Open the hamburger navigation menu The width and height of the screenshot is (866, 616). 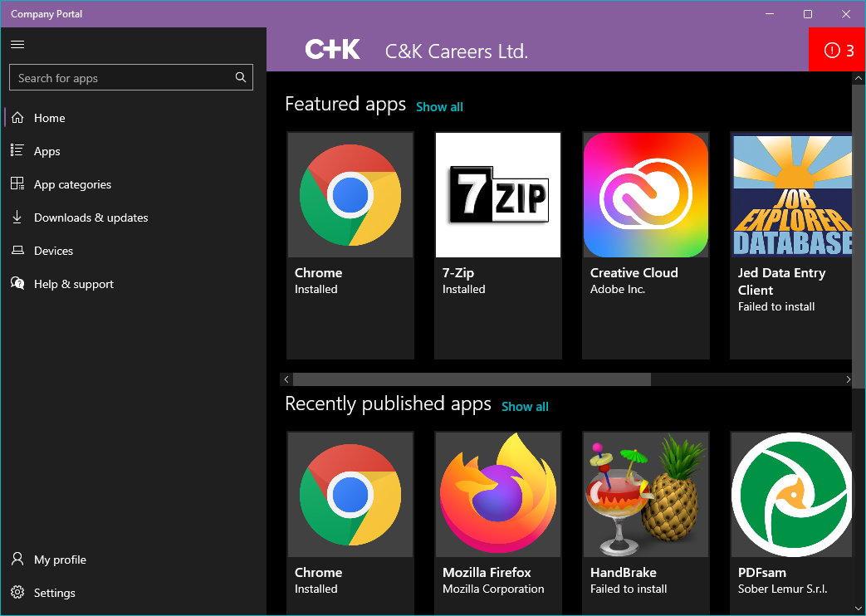[17, 44]
